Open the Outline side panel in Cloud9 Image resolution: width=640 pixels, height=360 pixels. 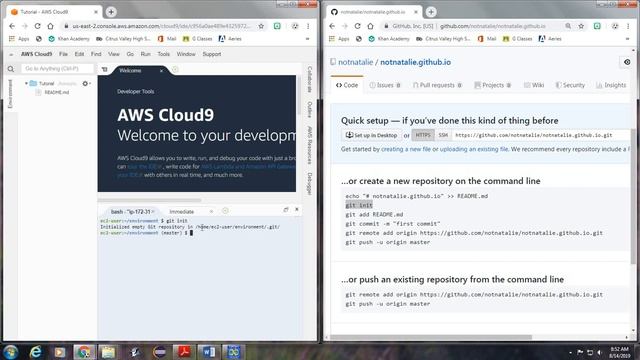point(310,109)
